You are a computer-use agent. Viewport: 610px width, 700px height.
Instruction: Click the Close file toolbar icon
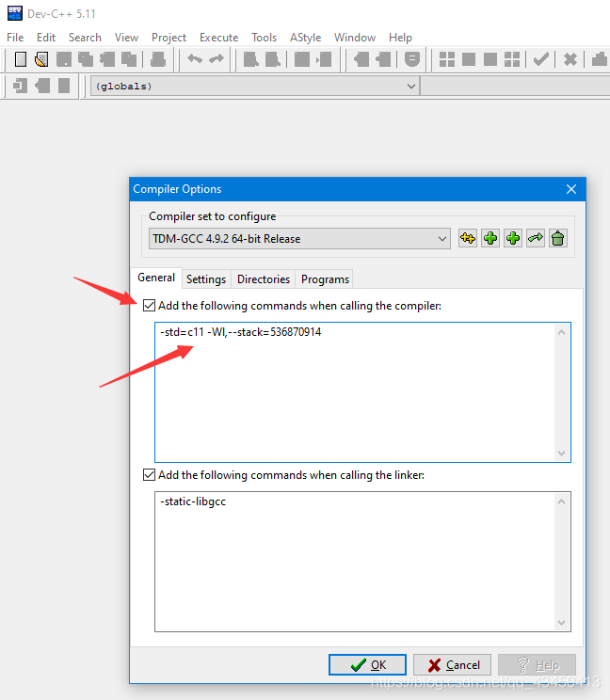(107, 59)
